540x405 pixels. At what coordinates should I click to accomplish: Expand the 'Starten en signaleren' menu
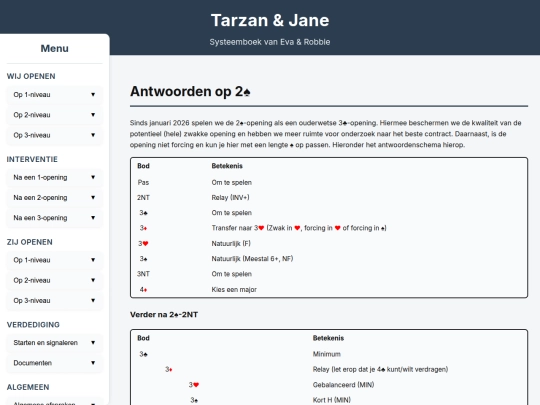(x=54, y=343)
